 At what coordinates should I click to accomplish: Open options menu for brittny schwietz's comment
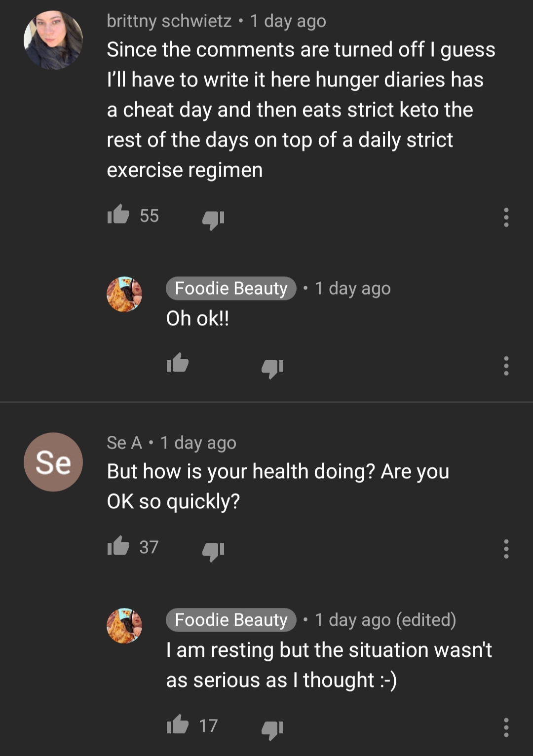[506, 217]
